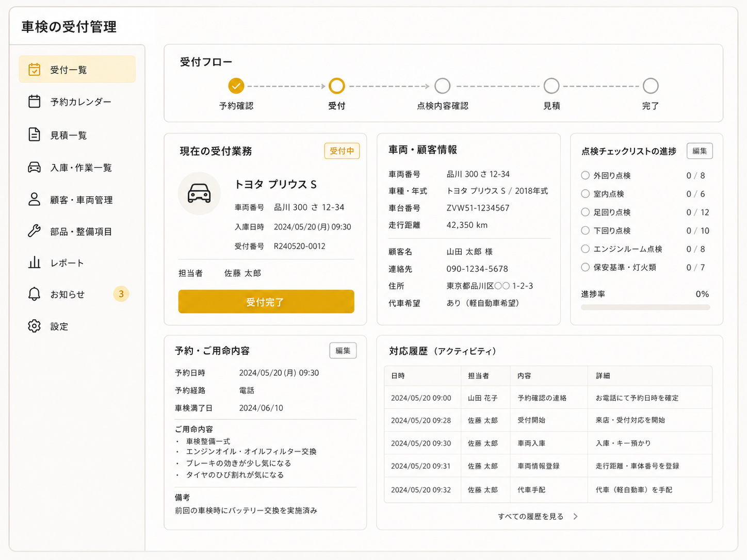Open 部品・整備項目 menu item
The width and height of the screenshot is (747, 560).
click(77, 232)
